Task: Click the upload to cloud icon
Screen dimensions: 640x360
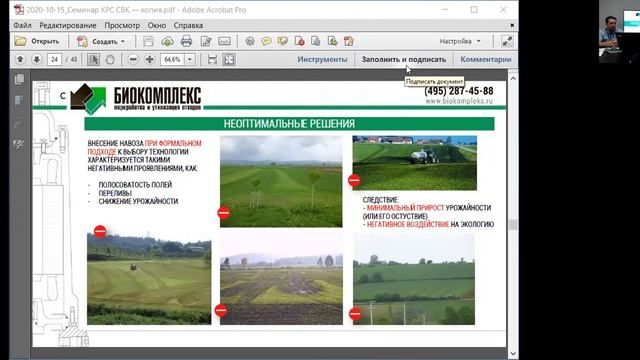Action: tap(167, 41)
